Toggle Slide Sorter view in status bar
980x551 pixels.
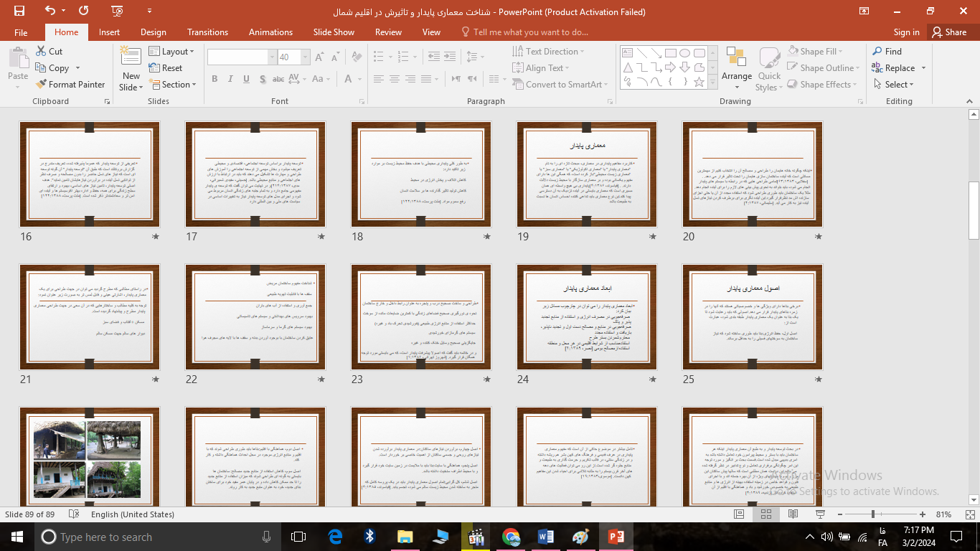[766, 514]
